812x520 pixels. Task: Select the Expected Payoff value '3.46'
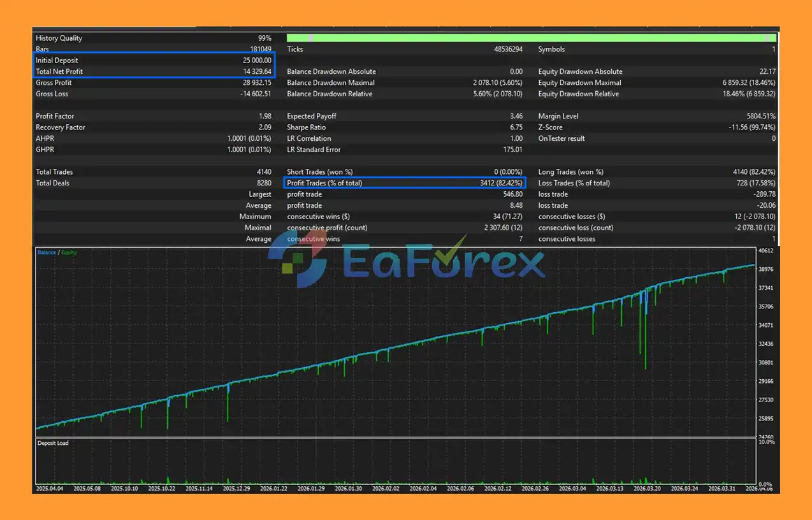[516, 116]
